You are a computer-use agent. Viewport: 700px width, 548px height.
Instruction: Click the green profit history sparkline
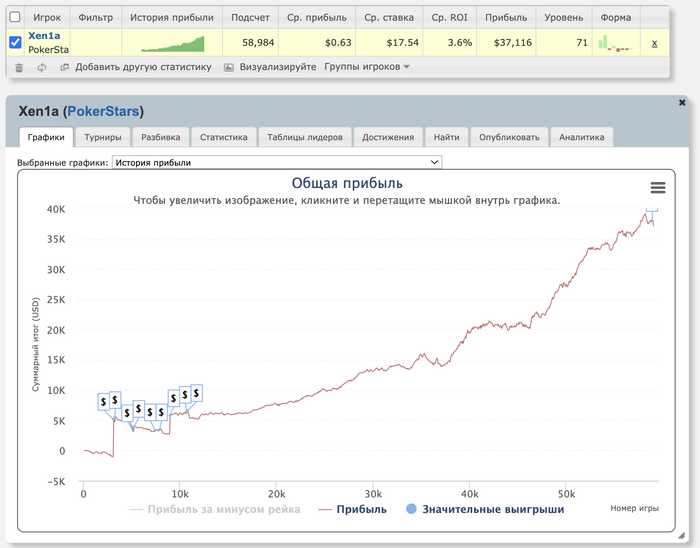coord(172,44)
